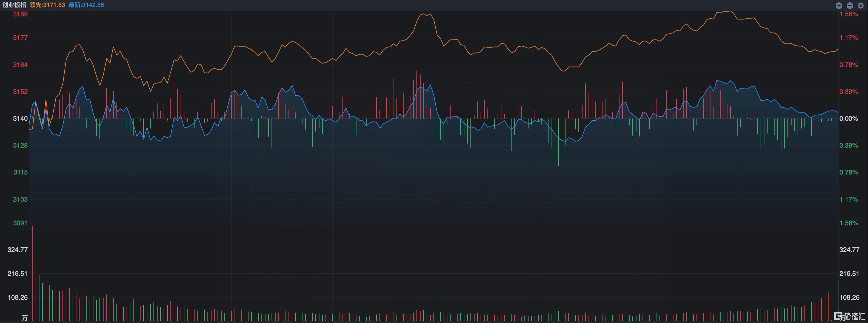Click the 3128 price axis label

pyautogui.click(x=20, y=145)
